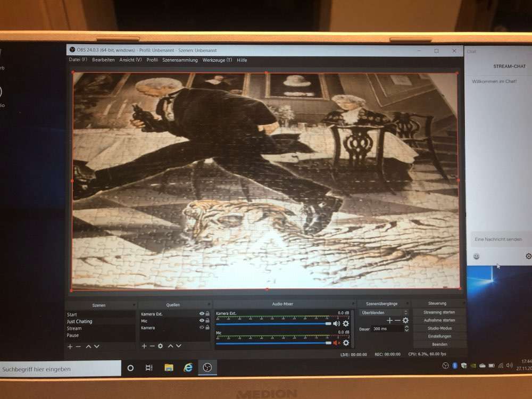Hide the Kamera Ext. source
This screenshot has width=532, height=399.
pos(202,314)
